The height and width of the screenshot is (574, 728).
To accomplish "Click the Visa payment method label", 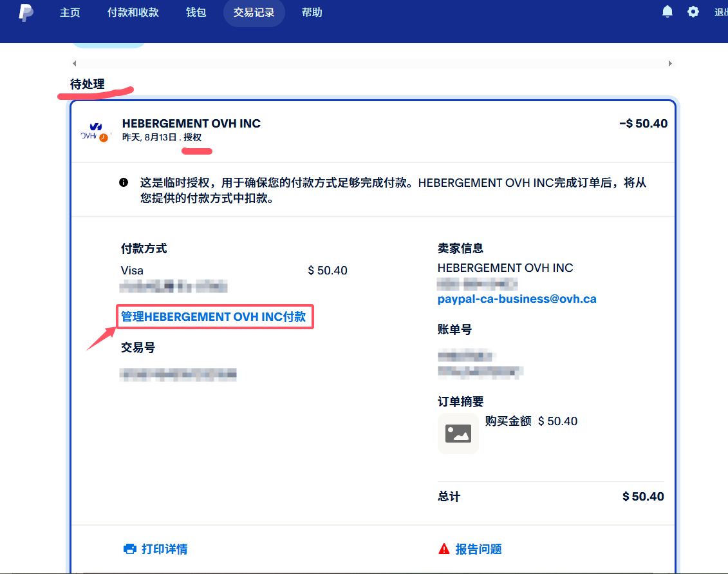I will [x=133, y=271].
